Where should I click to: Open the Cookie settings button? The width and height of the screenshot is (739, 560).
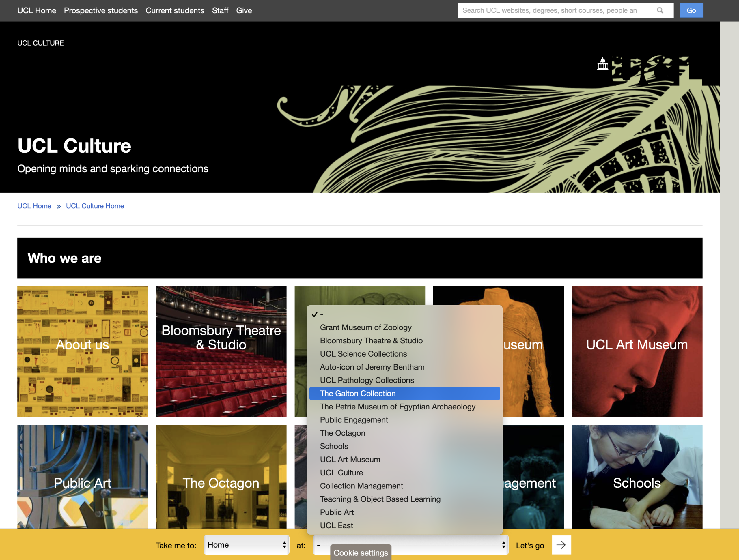click(x=361, y=553)
